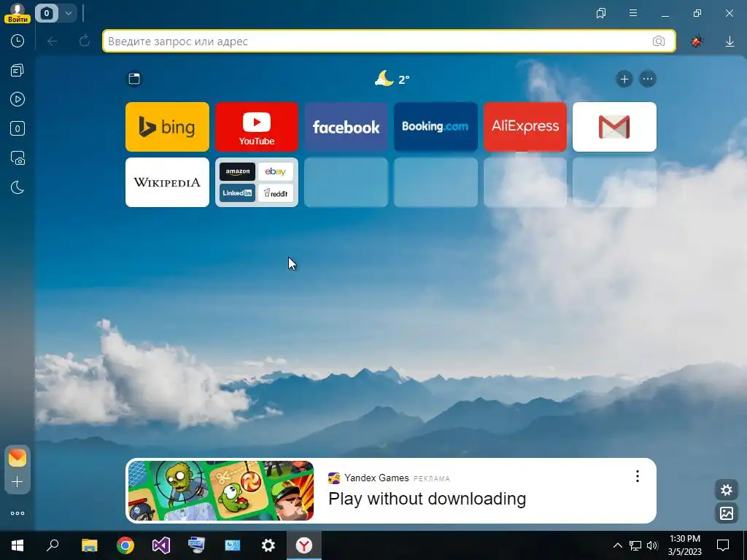Open the weather widget showing 2°
Screen dimensions: 747x560
tap(392, 79)
